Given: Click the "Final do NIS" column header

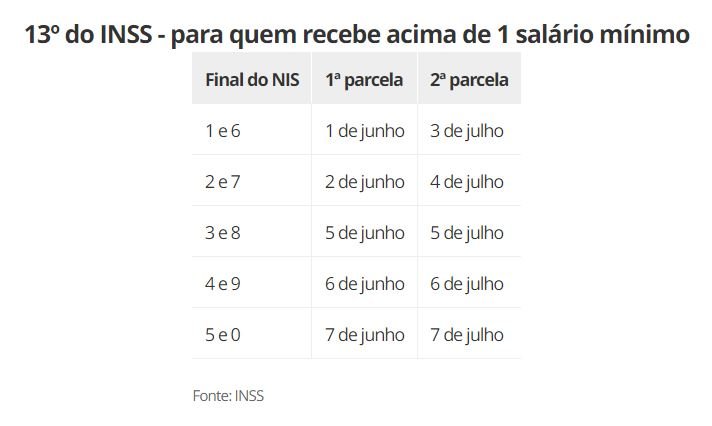Looking at the screenshot, I should pos(251,80).
